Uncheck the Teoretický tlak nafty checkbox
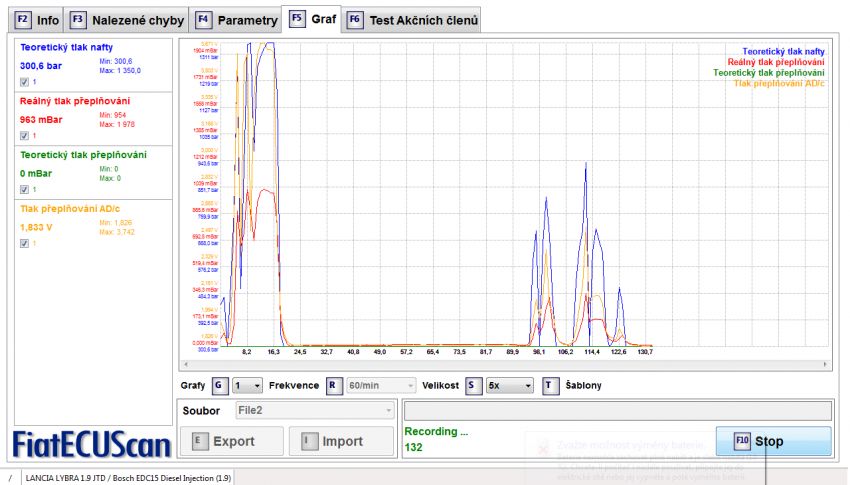Image resolution: width=850 pixels, height=485 pixels. (24, 82)
